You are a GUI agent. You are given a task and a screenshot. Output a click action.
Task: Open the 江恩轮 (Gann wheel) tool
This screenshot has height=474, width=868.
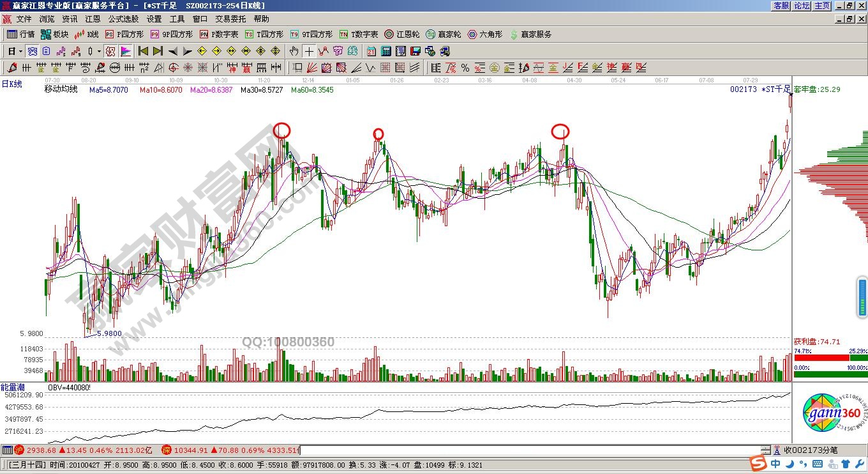[401, 34]
